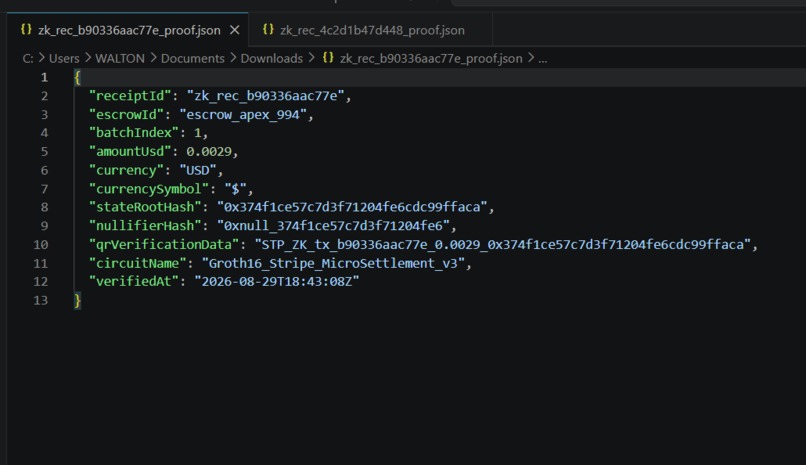Click the closing brace on line 13

pyautogui.click(x=78, y=301)
